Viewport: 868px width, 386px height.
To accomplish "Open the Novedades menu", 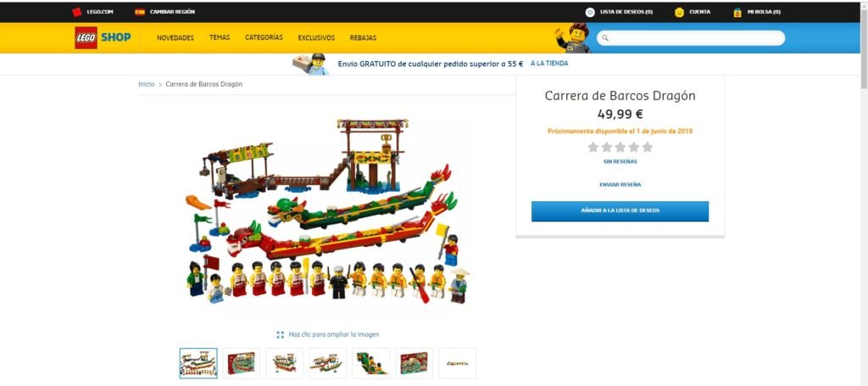I will tap(175, 38).
